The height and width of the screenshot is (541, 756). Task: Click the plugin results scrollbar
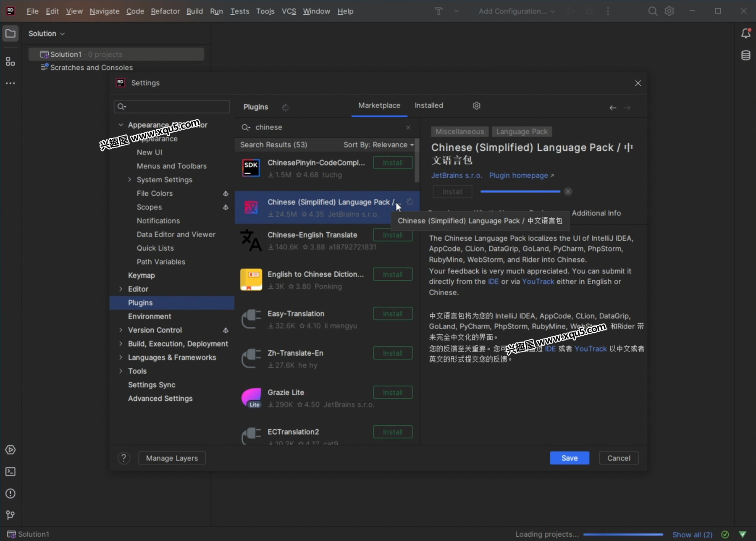[417, 160]
